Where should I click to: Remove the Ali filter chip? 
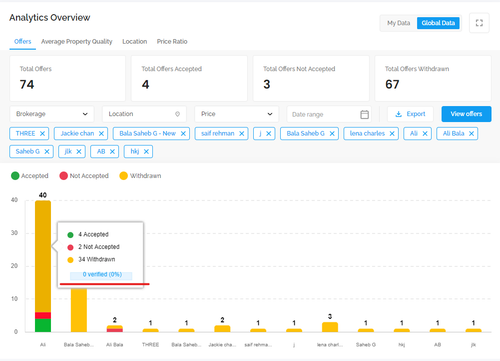[425, 134]
